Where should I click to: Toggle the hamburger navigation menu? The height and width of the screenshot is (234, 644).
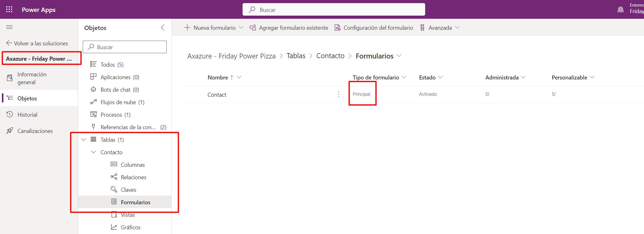tap(9, 27)
